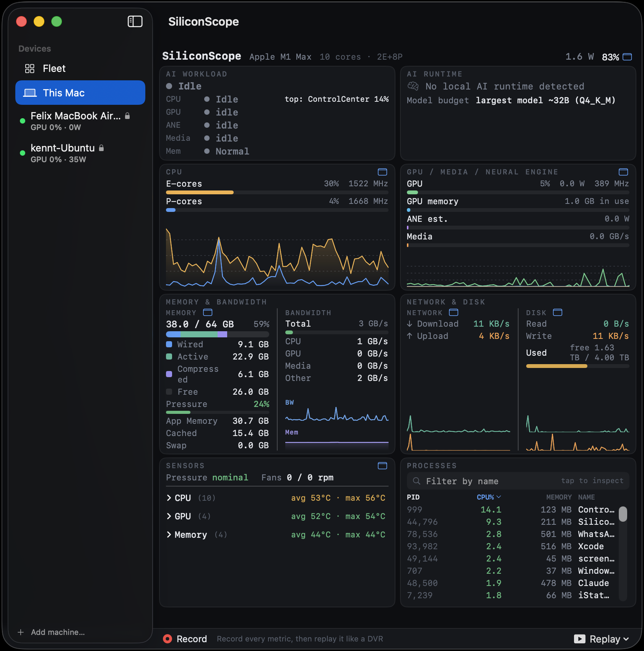This screenshot has width=644, height=651.
Task: Click the 'Fans 0 / 0 rpm' readout
Action: [298, 477]
